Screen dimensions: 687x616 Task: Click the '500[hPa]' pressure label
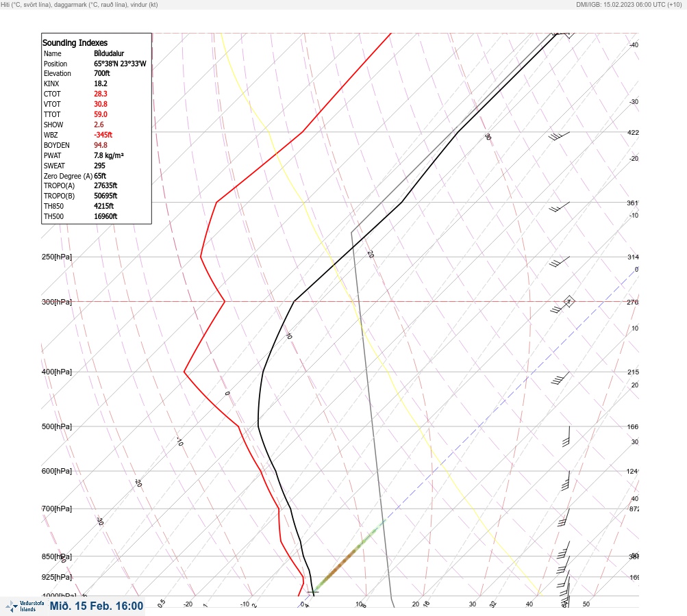tap(57, 426)
